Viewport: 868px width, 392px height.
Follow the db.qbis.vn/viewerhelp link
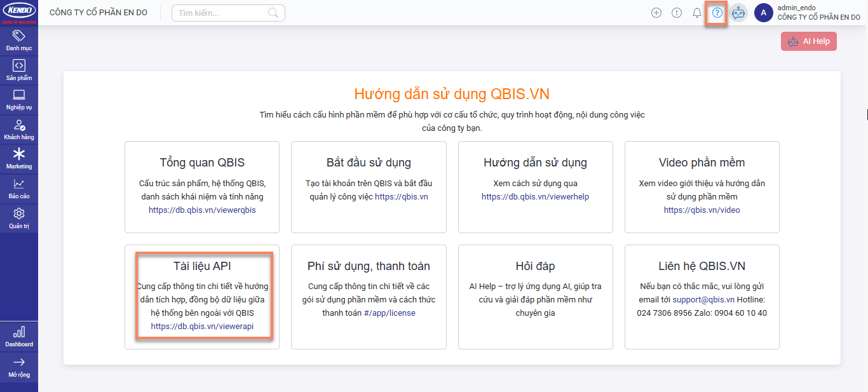point(536,197)
